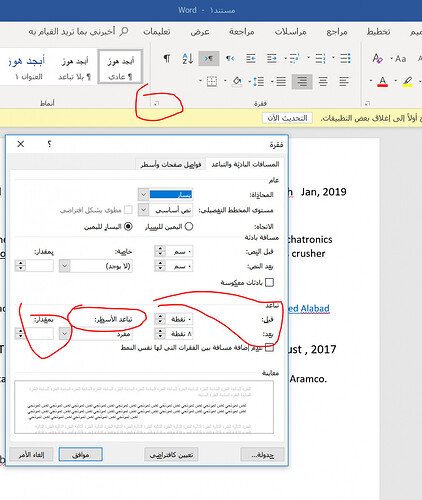
Task: Confirm with OK (موافق) button
Action: tap(81, 455)
